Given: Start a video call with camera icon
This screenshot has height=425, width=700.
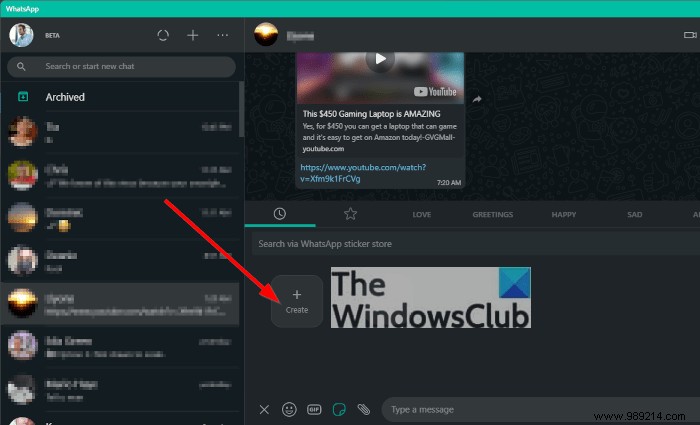Looking at the screenshot, I should coord(690,35).
